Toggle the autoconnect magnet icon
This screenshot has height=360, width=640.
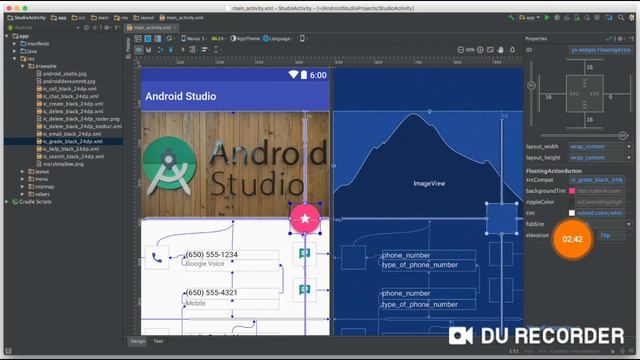[x=149, y=50]
